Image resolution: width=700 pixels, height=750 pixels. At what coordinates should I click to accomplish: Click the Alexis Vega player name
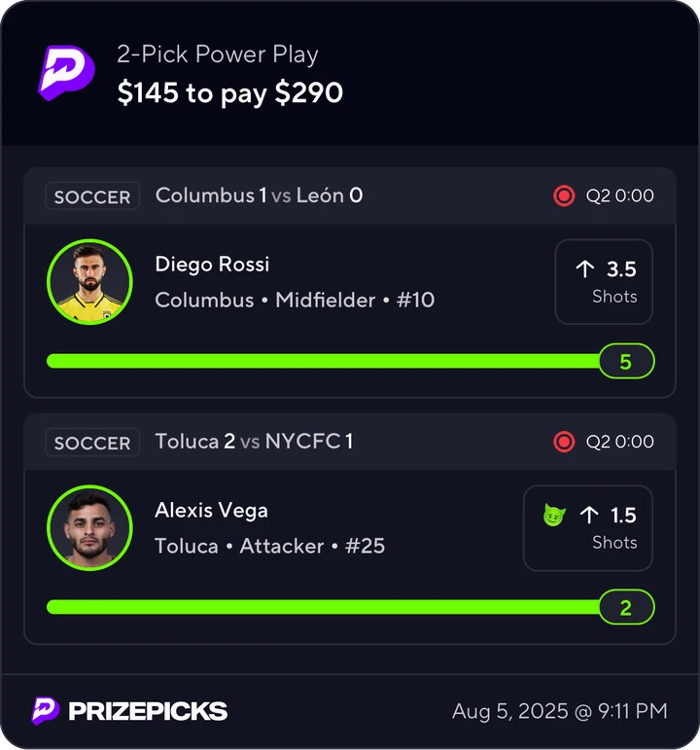coord(211,511)
